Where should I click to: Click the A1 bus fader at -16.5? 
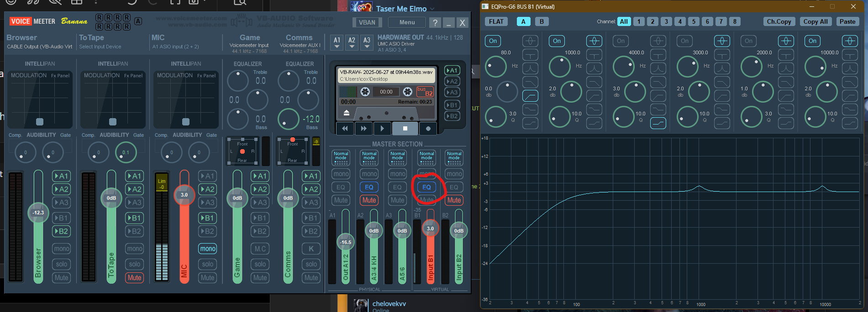(x=346, y=242)
